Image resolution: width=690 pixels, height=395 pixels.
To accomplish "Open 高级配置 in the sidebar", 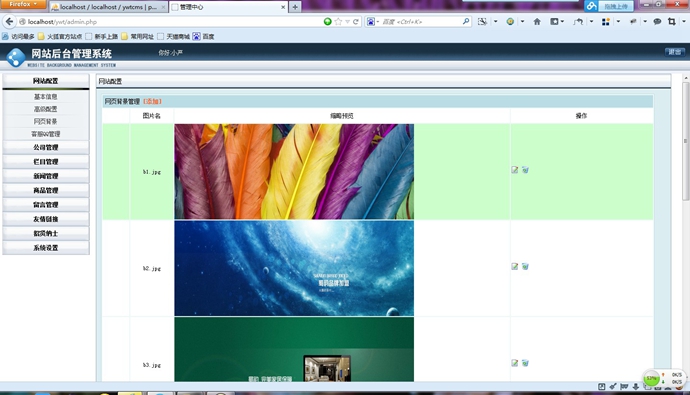I will pyautogui.click(x=46, y=109).
